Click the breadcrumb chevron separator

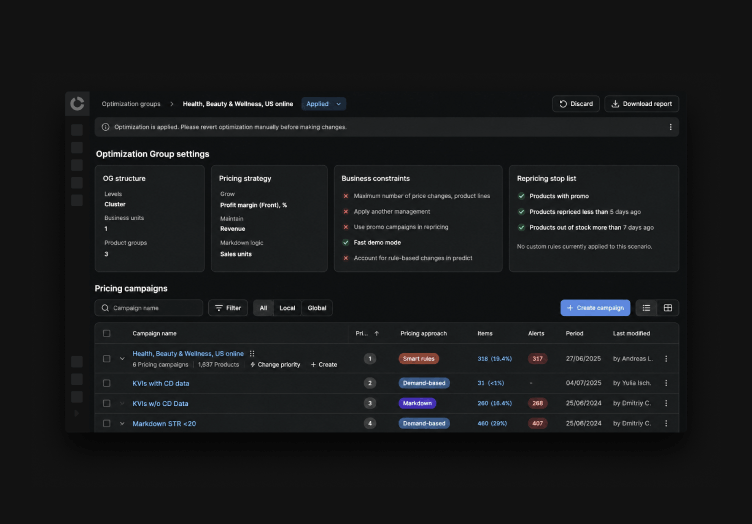pos(172,104)
